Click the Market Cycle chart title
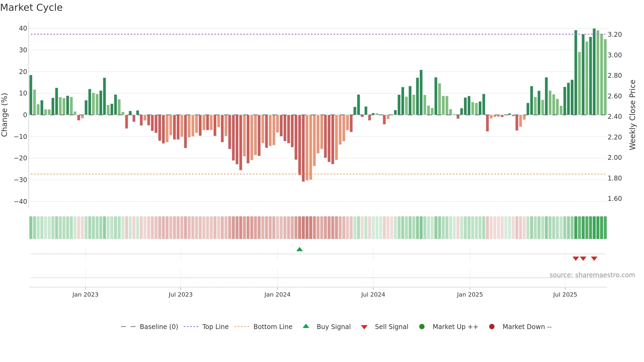The width and height of the screenshot is (644, 362). (x=31, y=8)
